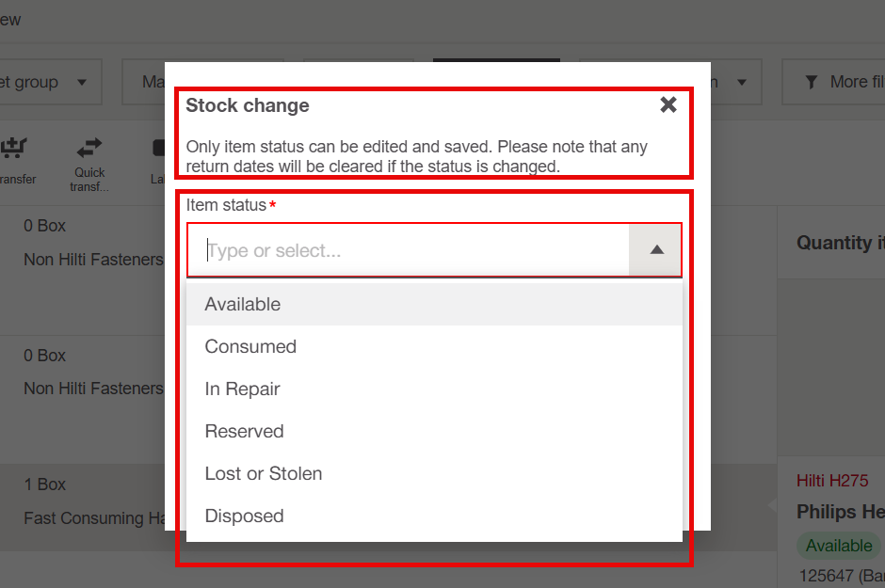Viewport: 885px width, 588px height.
Task: Open the More filters funnel button
Action: [833, 82]
